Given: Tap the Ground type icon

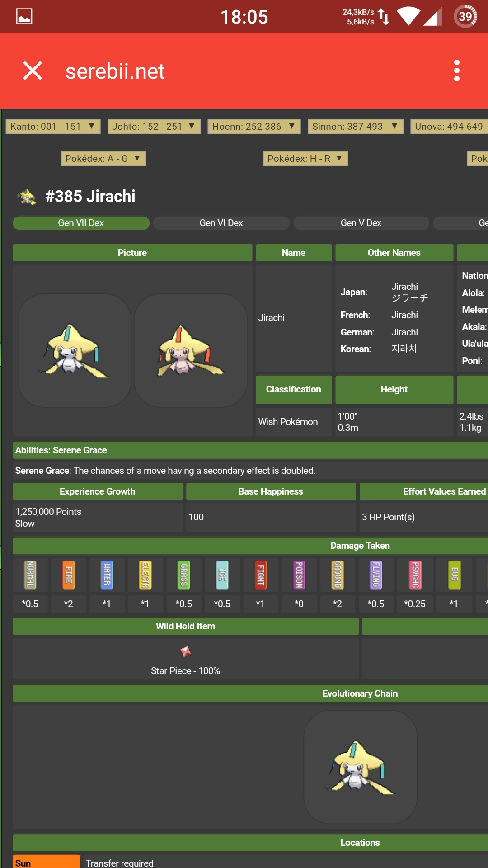Looking at the screenshot, I should (x=338, y=575).
